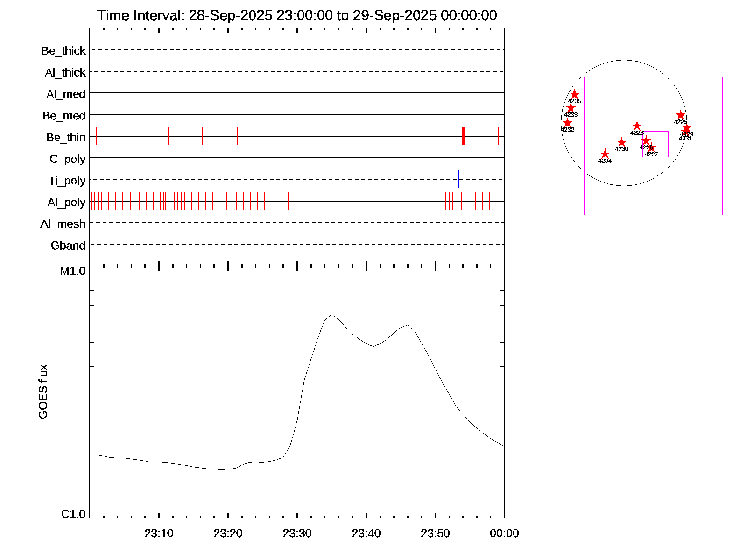This screenshot has width=747, height=560.
Task: Click the Time Interval title text
Action: pyautogui.click(x=297, y=15)
